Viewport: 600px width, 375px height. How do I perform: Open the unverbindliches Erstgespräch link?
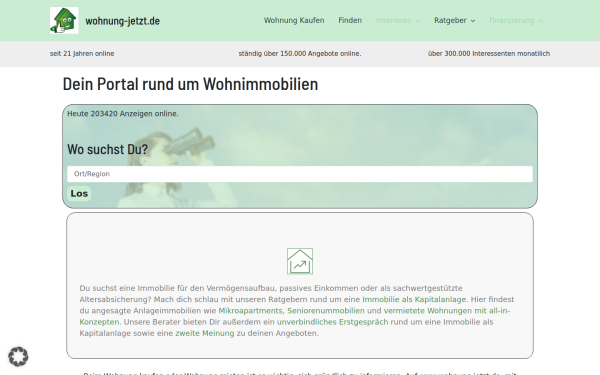333,322
